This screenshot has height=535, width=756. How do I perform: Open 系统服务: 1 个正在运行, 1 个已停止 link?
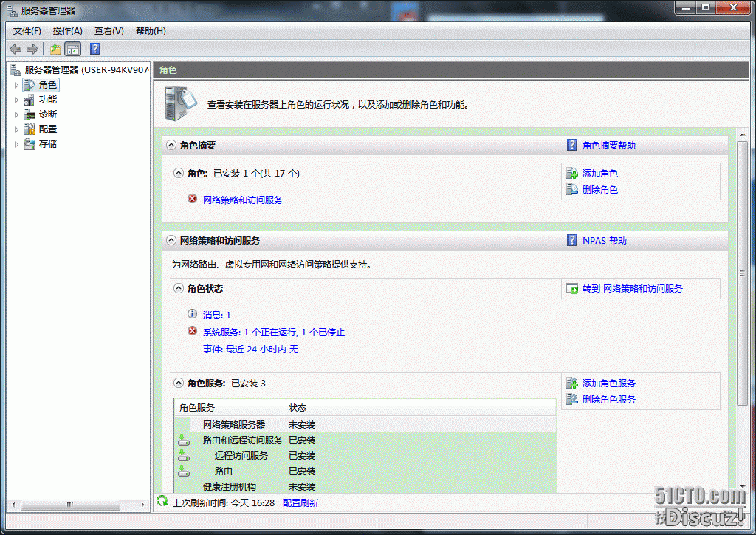point(274,332)
